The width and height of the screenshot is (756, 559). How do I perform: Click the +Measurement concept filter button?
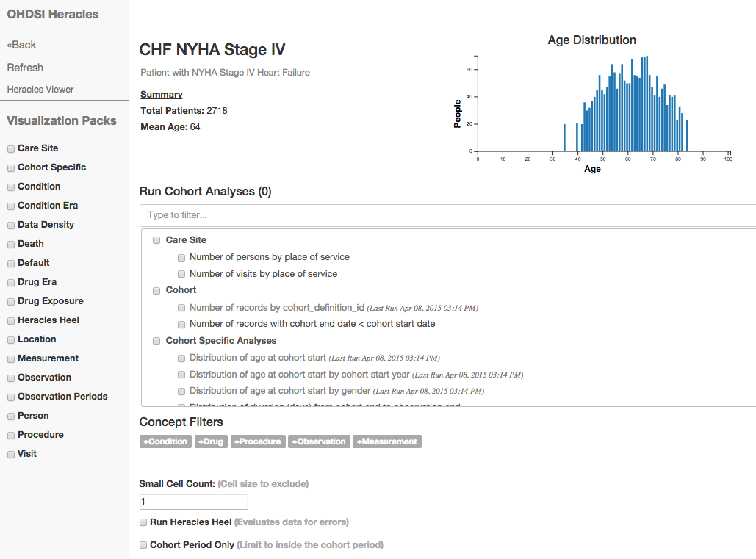pyautogui.click(x=387, y=441)
